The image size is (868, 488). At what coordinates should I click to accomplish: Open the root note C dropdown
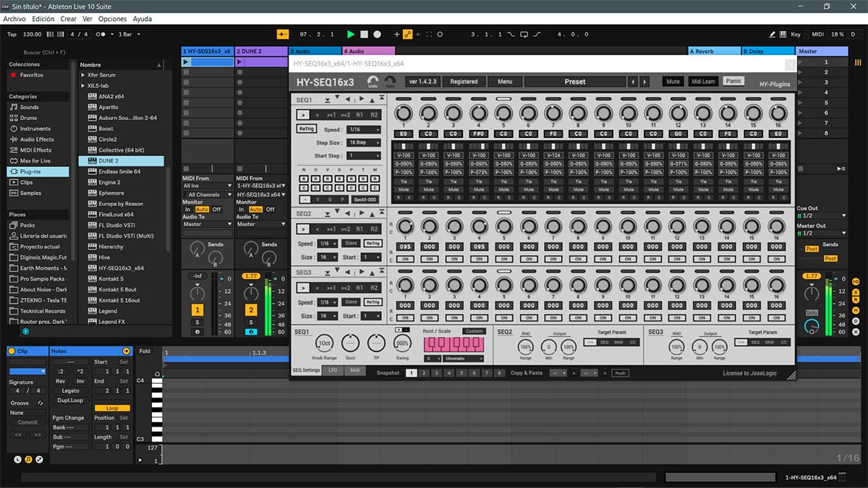433,359
